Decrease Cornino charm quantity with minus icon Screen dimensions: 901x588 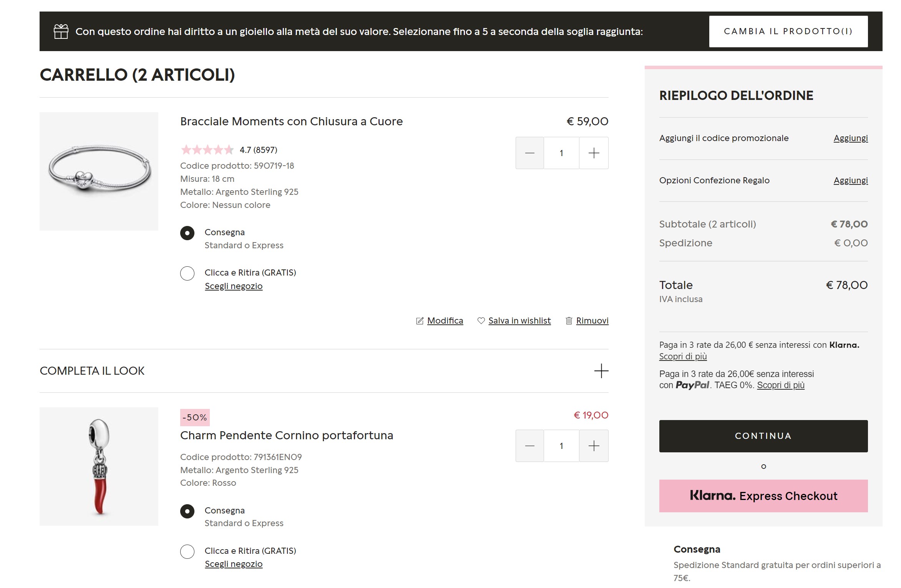pos(529,446)
